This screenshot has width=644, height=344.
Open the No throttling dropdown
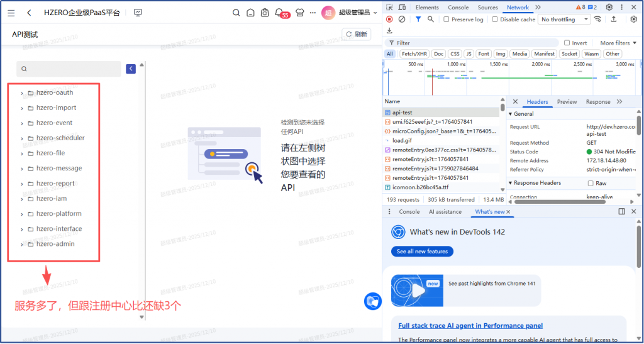click(565, 19)
